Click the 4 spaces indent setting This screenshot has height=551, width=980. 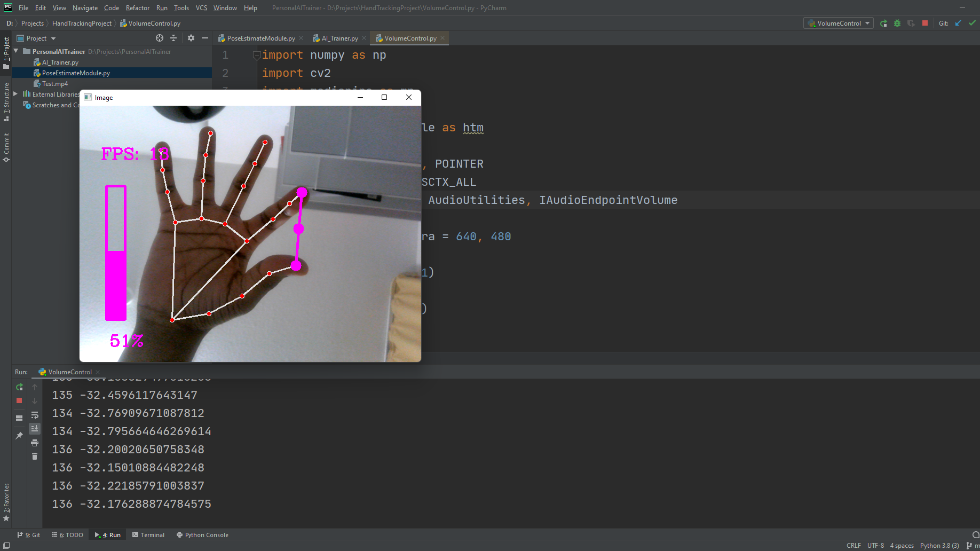pyautogui.click(x=902, y=545)
